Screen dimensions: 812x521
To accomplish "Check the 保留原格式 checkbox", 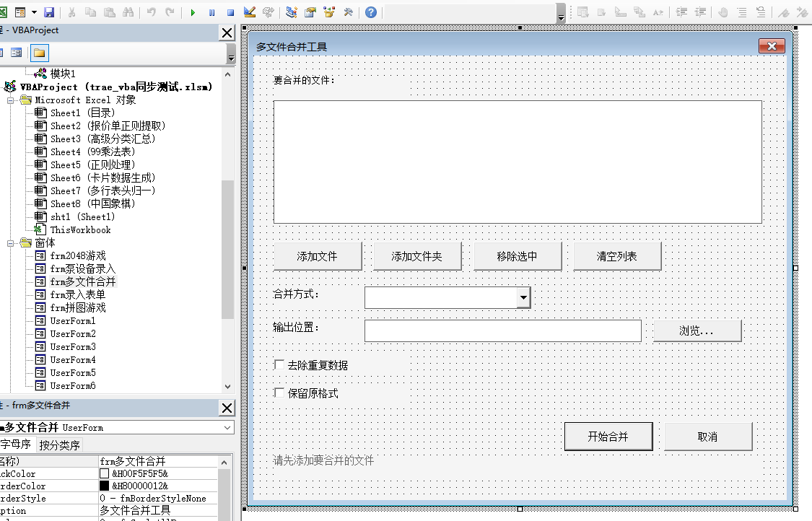I will [279, 391].
